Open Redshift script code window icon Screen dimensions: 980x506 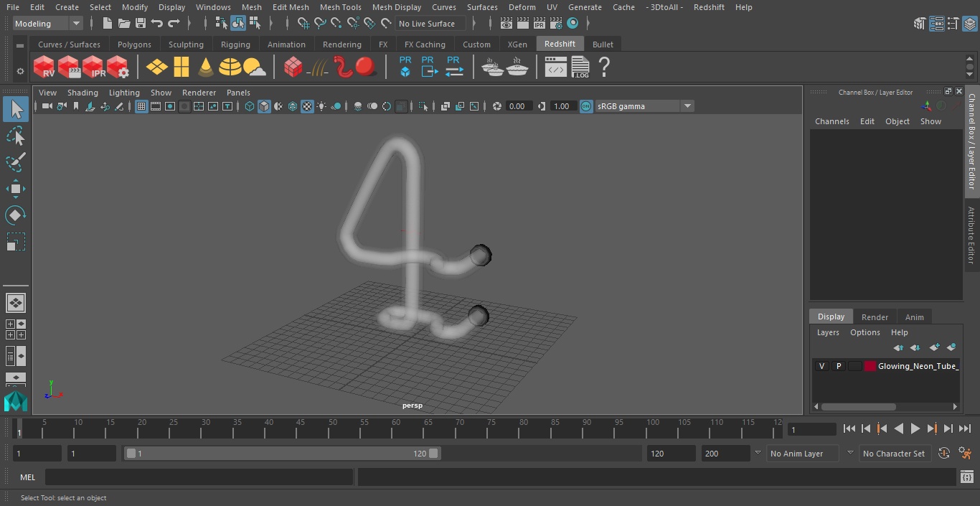click(556, 67)
